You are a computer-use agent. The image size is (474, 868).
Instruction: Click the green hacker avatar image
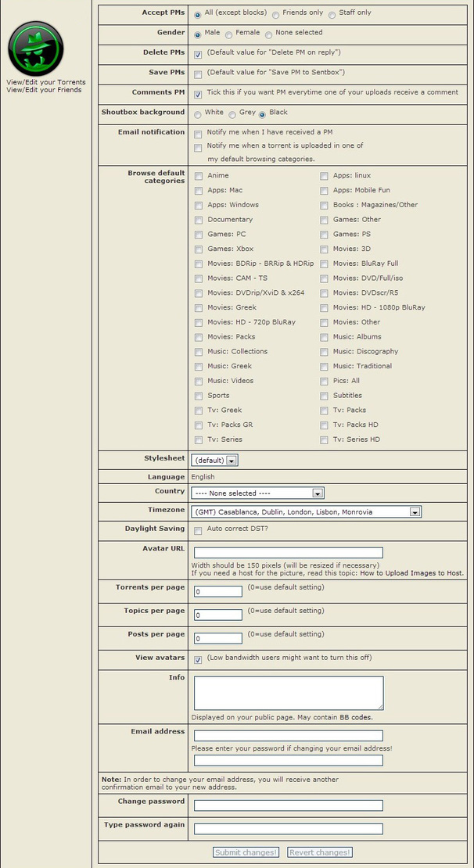point(35,48)
